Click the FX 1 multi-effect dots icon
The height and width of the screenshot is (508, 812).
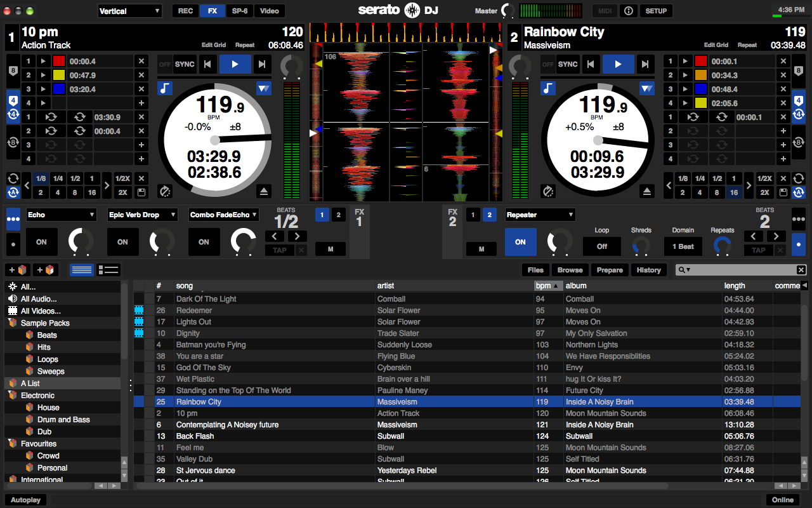tap(13, 219)
